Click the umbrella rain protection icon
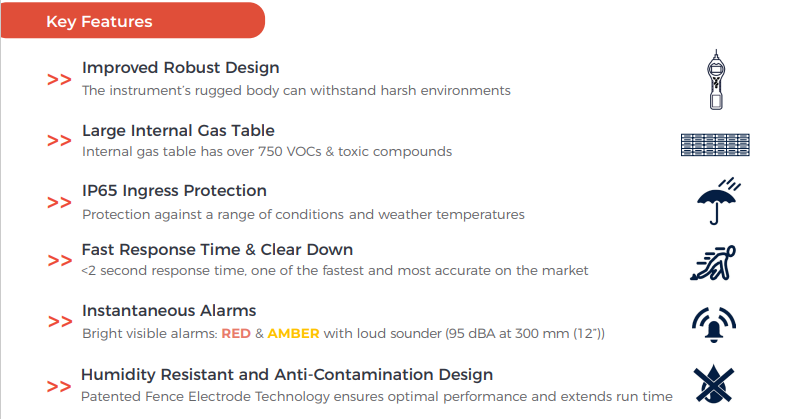This screenshot has height=419, width=794. pyautogui.click(x=718, y=201)
